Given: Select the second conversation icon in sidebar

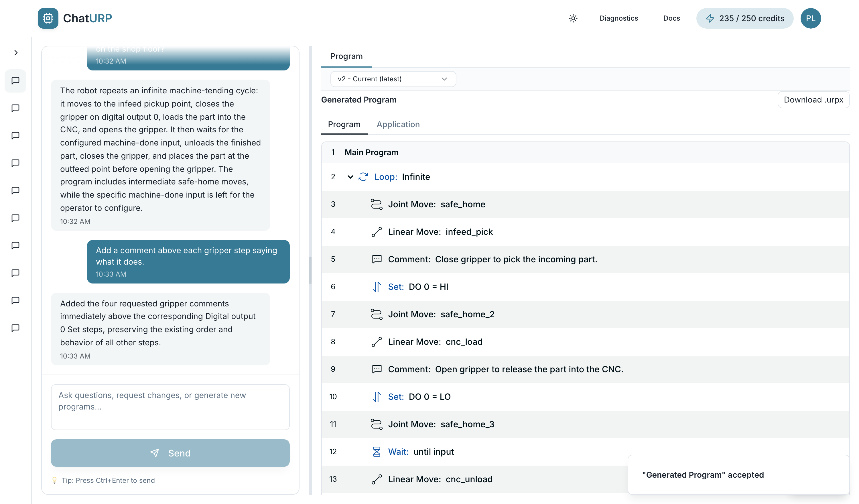Looking at the screenshot, I should pyautogui.click(x=16, y=108).
